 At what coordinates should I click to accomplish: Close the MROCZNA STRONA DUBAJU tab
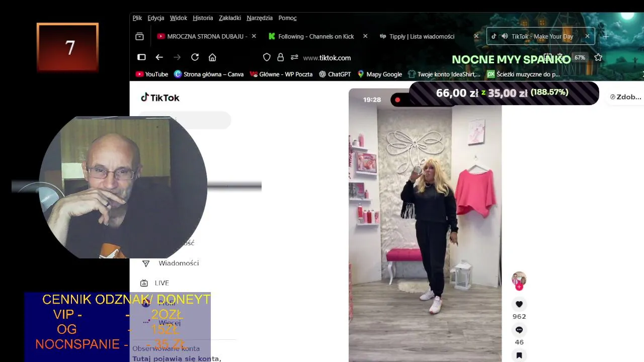pos(254,36)
